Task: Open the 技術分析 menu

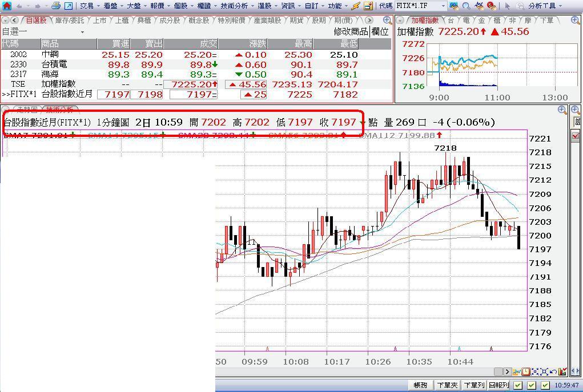Action: click(234, 6)
